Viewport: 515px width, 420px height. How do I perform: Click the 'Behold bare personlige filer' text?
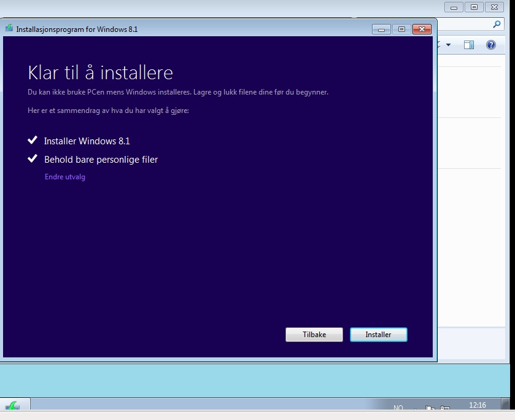pos(101,160)
